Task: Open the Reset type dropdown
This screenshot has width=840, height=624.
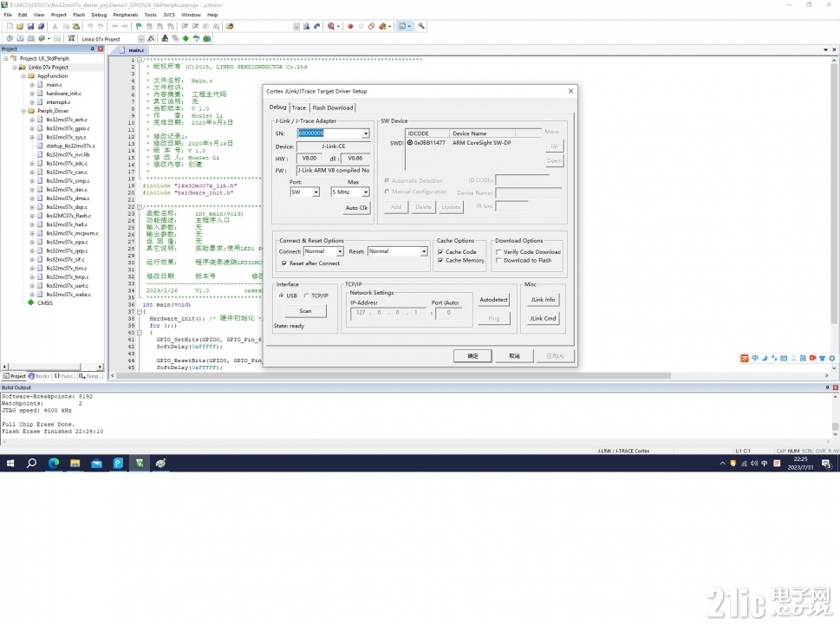Action: tap(424, 251)
